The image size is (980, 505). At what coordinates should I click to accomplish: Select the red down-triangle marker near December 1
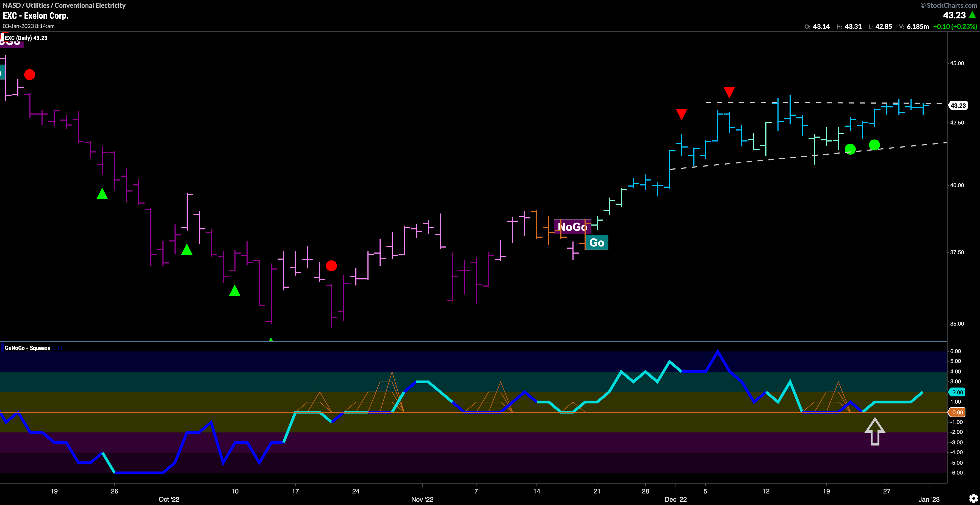[681, 115]
